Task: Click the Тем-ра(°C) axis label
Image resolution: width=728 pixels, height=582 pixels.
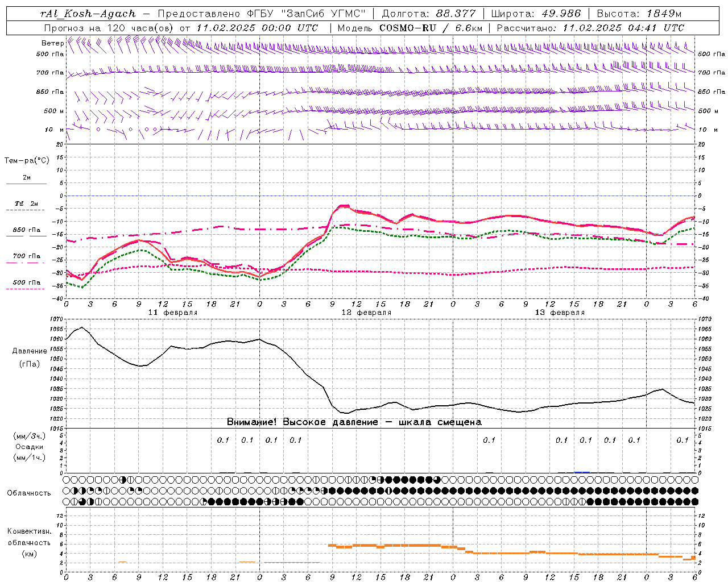Action: [x=27, y=160]
